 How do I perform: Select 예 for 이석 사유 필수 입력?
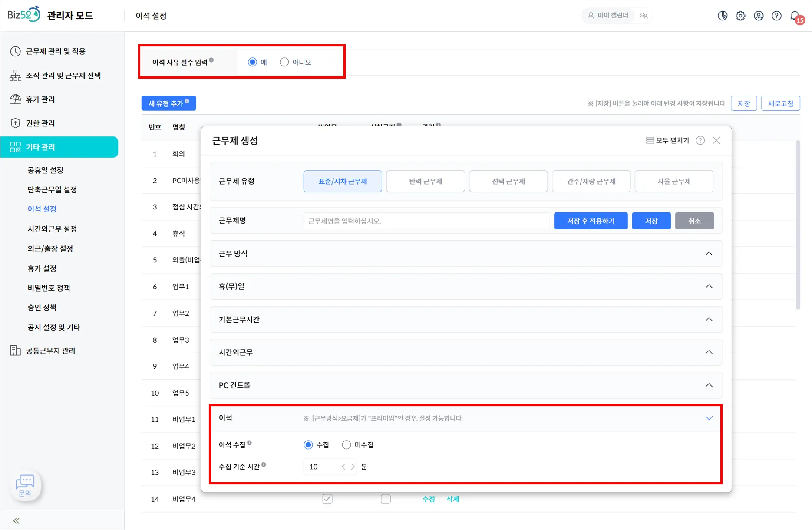252,62
